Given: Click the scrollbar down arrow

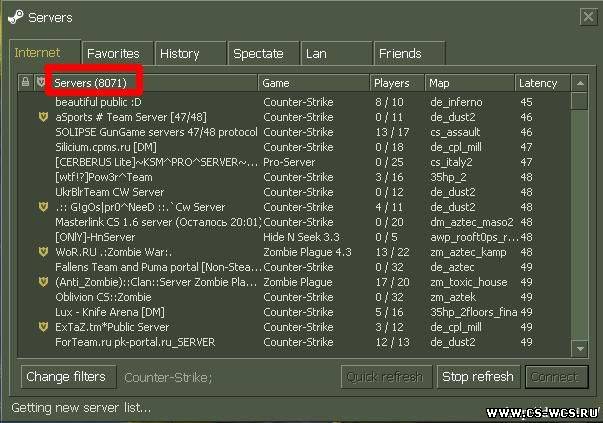Looking at the screenshot, I should pyautogui.click(x=580, y=348).
